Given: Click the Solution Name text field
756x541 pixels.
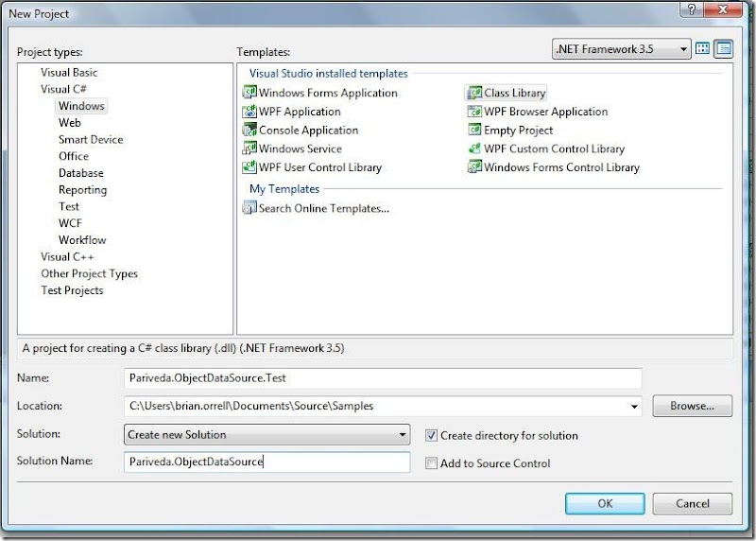Looking at the screenshot, I should [x=266, y=462].
